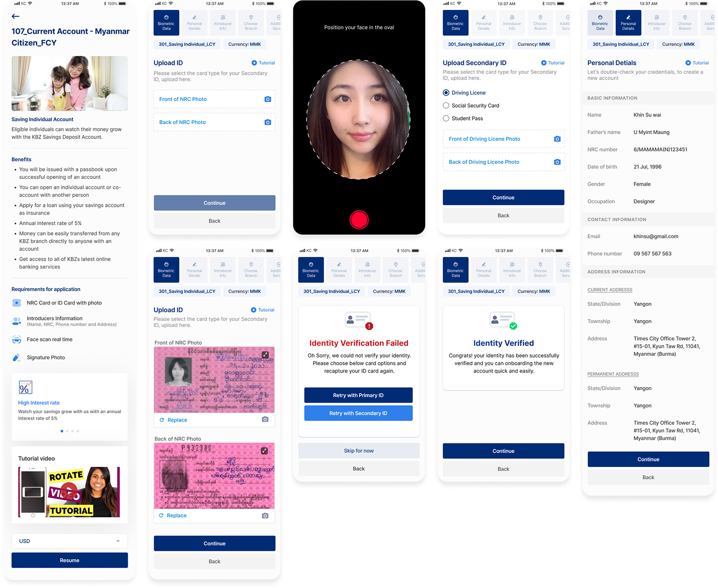Image resolution: width=718 pixels, height=588 pixels.
Task: Switch to the Personal Details tab
Action: coord(628,22)
